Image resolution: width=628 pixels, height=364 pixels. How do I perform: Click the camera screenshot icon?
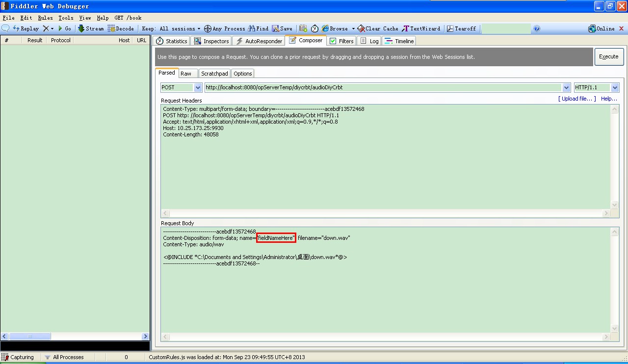coord(303,28)
